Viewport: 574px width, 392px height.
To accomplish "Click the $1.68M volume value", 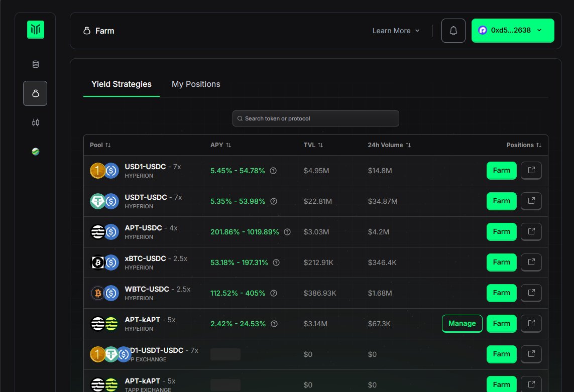I will point(380,293).
